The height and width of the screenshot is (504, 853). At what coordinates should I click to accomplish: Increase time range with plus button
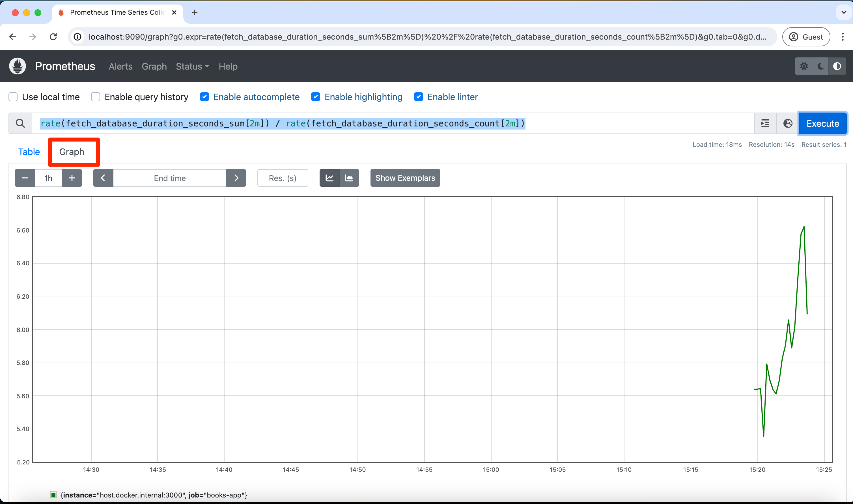pos(72,178)
